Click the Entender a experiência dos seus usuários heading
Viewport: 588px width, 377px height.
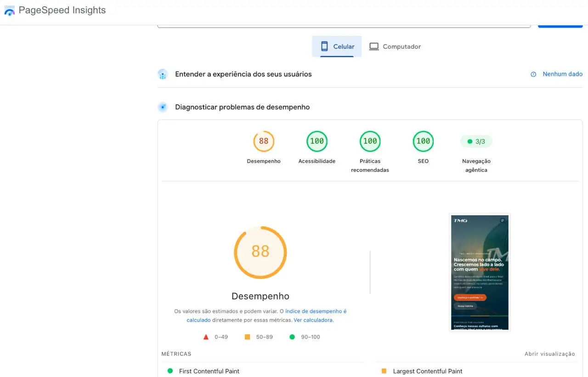pos(243,74)
